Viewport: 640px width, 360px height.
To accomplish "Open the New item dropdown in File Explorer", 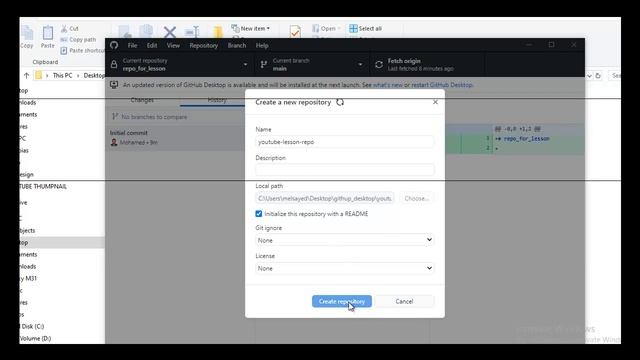I will coord(251,28).
